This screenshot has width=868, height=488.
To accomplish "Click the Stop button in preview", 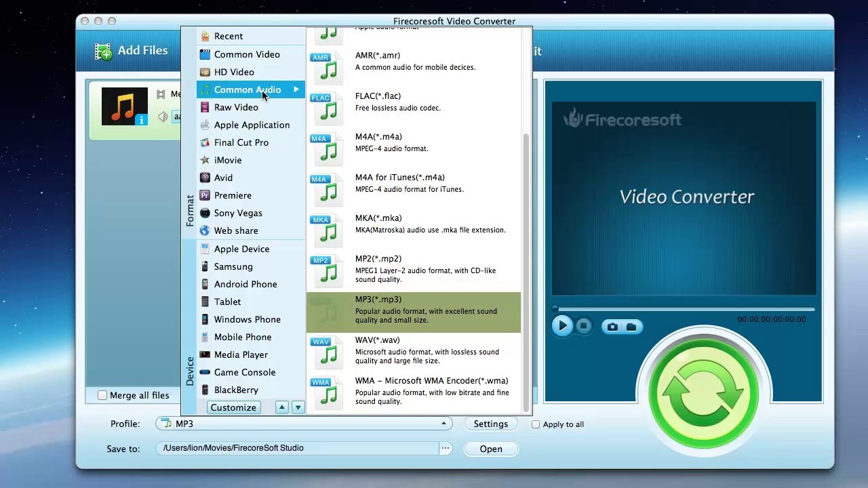I will click(x=583, y=326).
